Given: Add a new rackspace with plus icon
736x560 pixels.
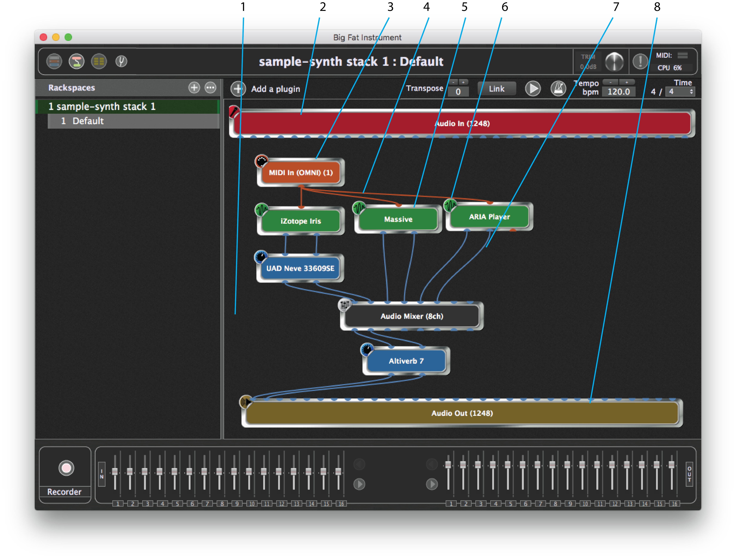Looking at the screenshot, I should pyautogui.click(x=194, y=88).
